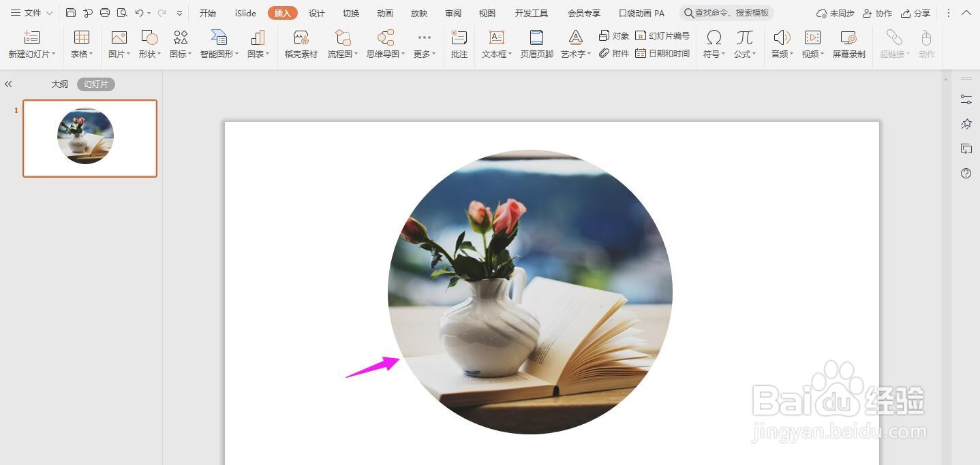Switch to the 会员专享 tab
Viewport: 980px width, 465px height.
point(584,13)
